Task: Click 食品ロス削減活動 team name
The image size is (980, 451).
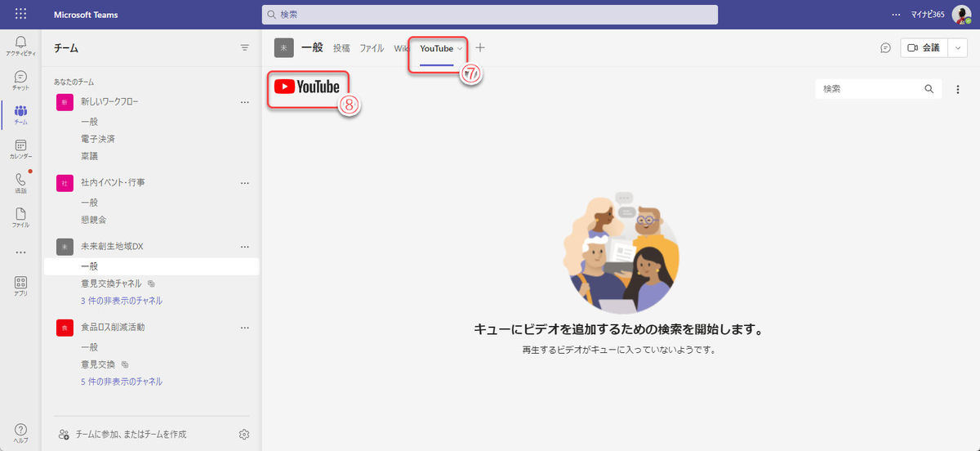Action: (x=112, y=327)
